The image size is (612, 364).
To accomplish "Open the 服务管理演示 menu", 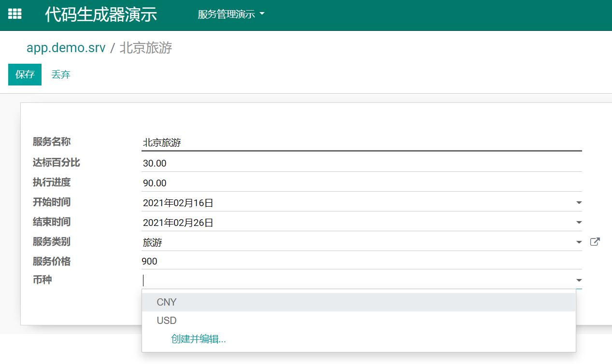I will [x=231, y=14].
